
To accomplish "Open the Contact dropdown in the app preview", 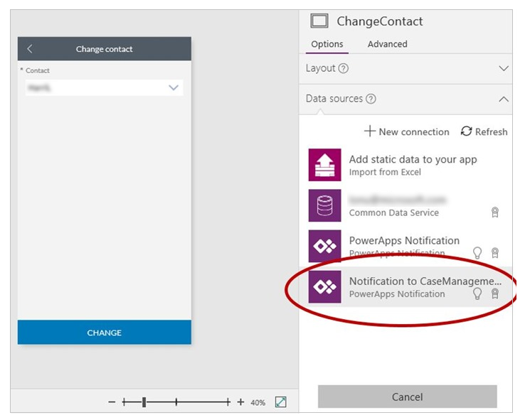I will pos(105,87).
